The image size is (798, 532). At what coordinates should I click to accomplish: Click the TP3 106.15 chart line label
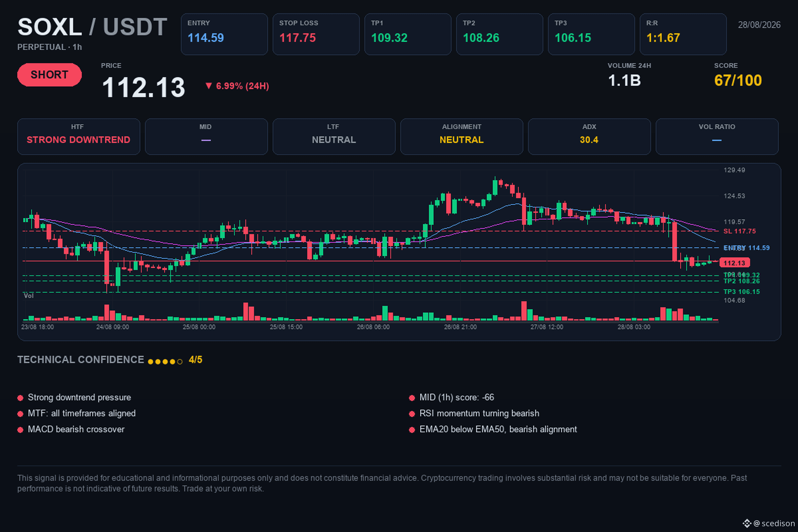click(742, 292)
